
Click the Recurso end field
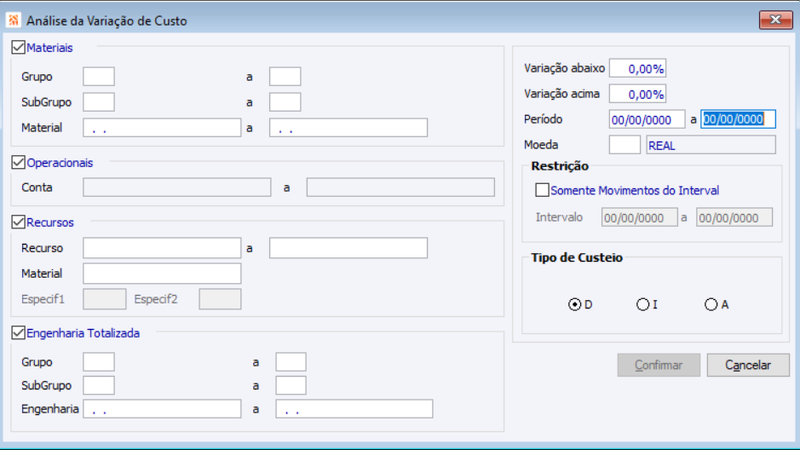[348, 248]
